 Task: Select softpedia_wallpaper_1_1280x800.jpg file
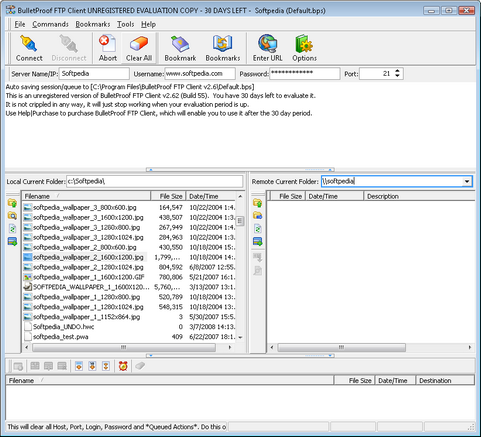[86, 297]
